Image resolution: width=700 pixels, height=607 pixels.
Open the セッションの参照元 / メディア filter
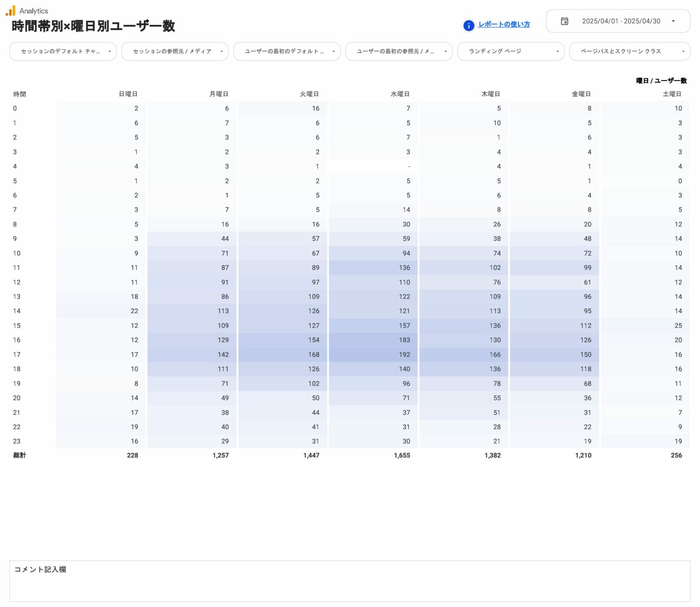click(x=175, y=51)
